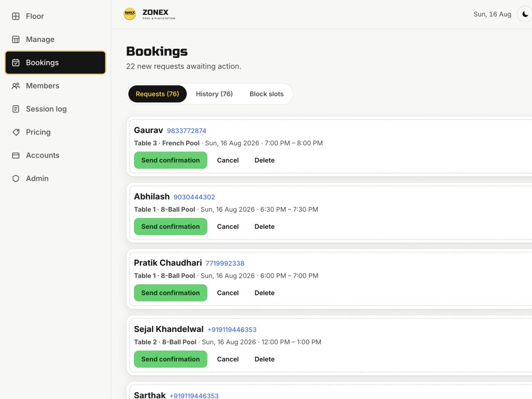Click the Members people icon
This screenshot has width=532, height=399.
point(15,86)
